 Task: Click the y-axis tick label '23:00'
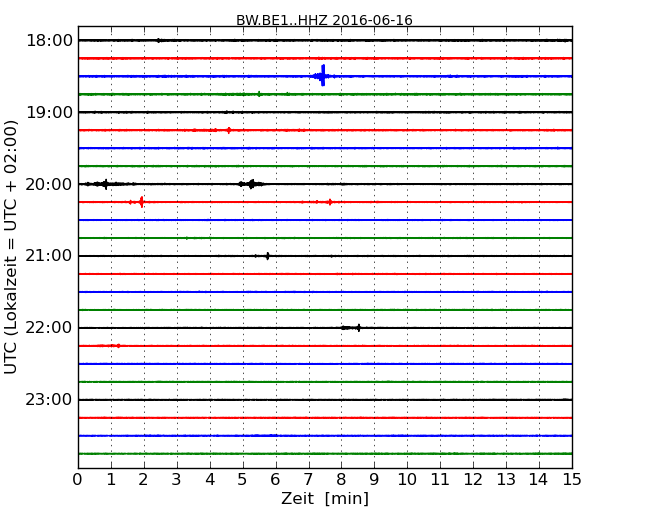49,400
